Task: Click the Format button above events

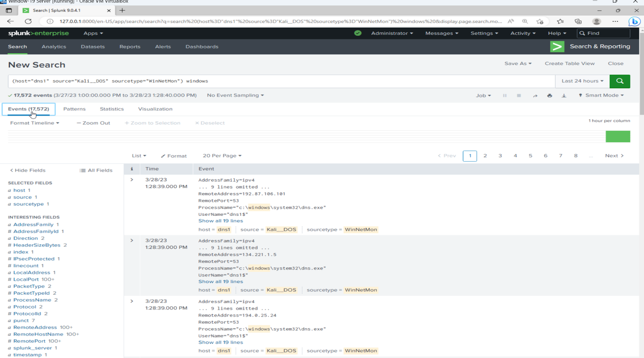Action: coord(174,156)
